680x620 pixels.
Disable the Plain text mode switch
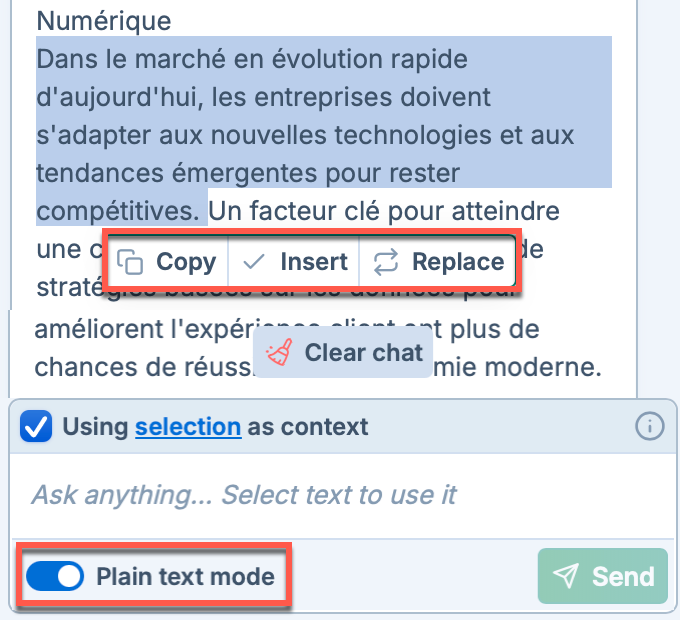[x=55, y=576]
